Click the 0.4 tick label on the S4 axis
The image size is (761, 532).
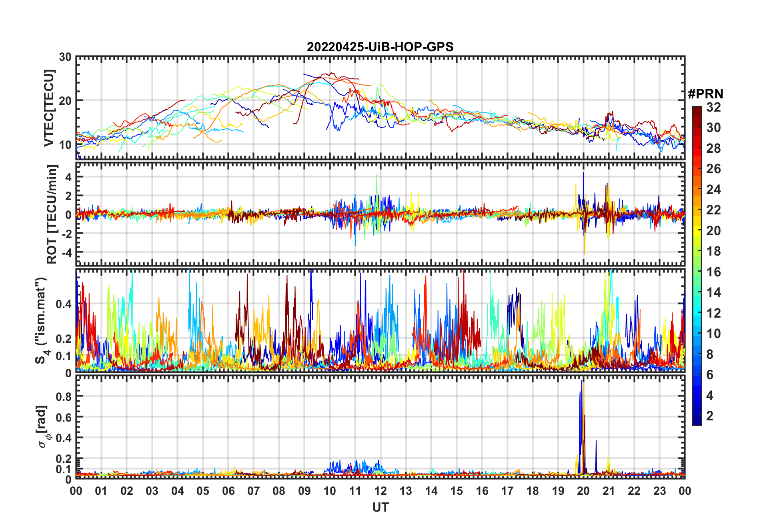tap(63, 304)
